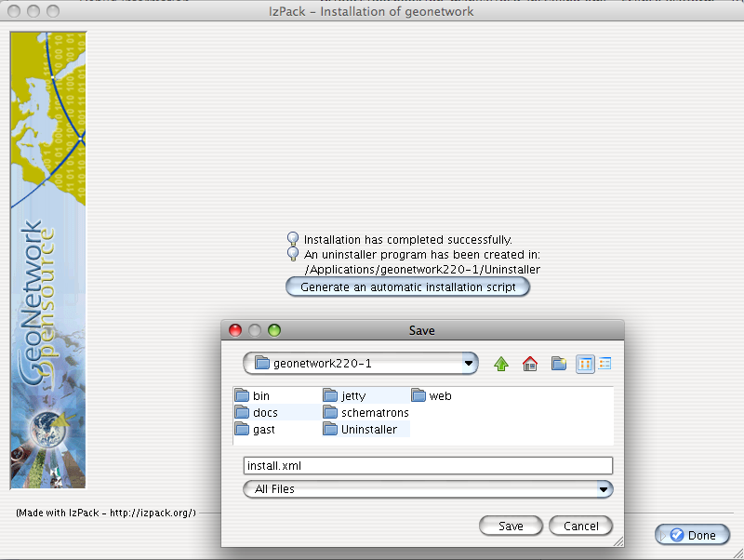The height and width of the screenshot is (560, 744).
Task: Go up one folder level
Action: tap(501, 364)
